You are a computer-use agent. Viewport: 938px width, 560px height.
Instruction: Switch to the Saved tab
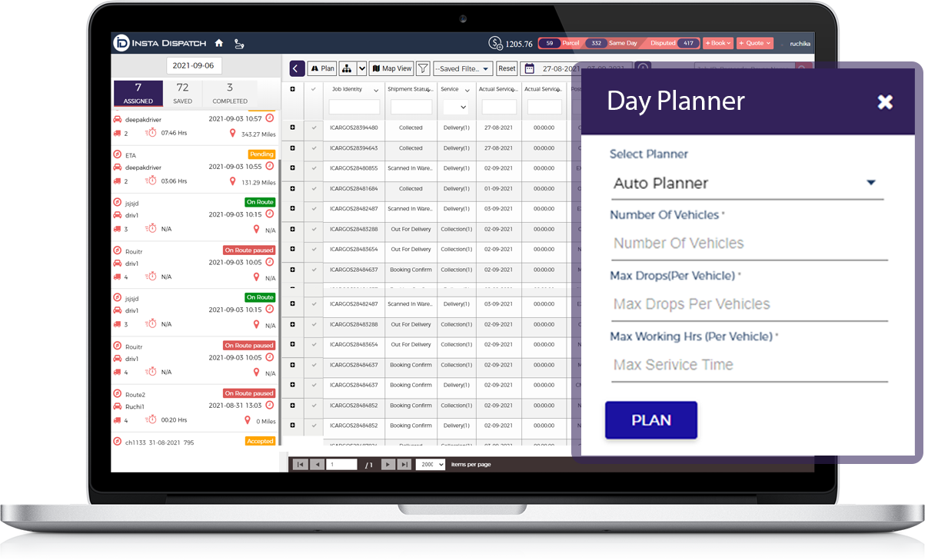coord(182,93)
